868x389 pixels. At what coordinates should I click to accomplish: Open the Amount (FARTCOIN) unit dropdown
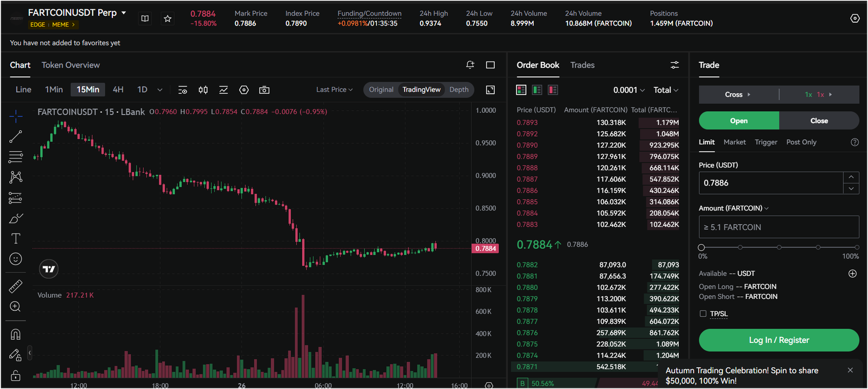point(734,208)
